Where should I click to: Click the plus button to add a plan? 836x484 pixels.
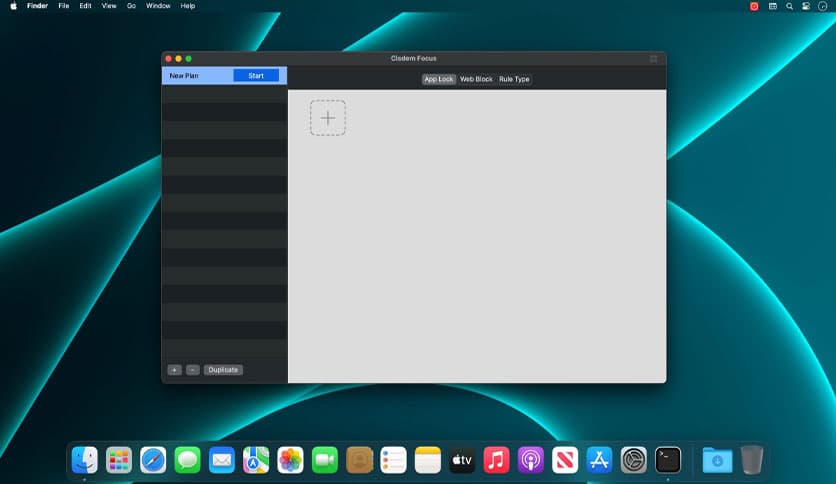tap(174, 370)
